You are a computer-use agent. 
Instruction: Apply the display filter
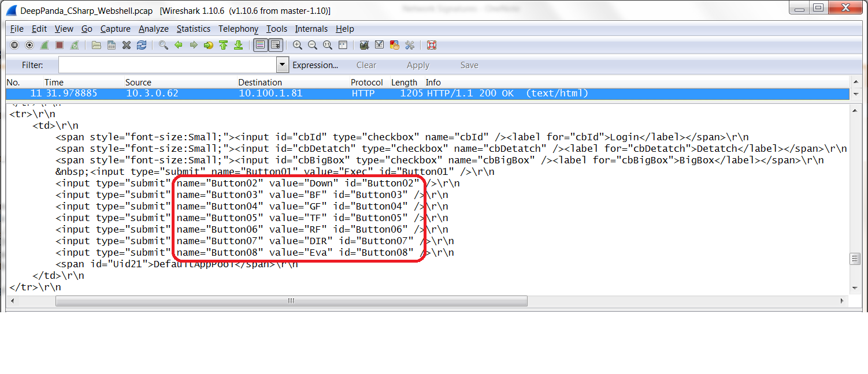click(x=418, y=65)
